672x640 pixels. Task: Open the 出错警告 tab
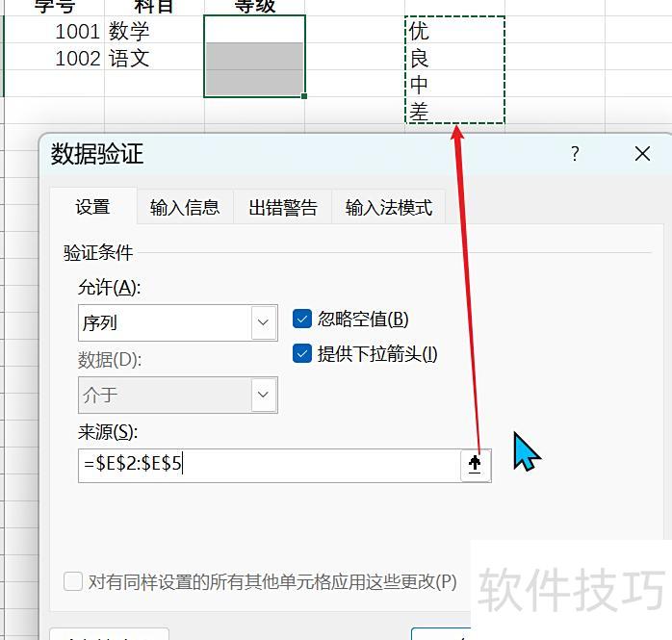[283, 208]
